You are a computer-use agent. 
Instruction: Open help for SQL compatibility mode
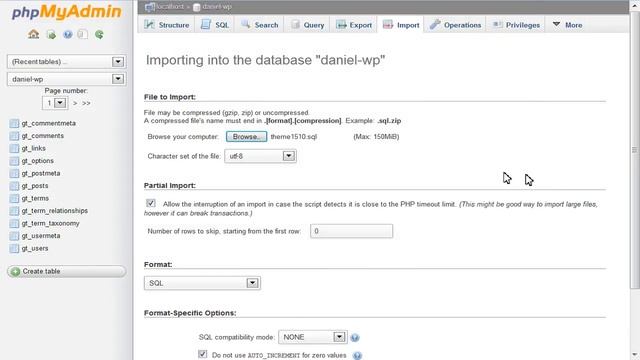tap(355, 338)
